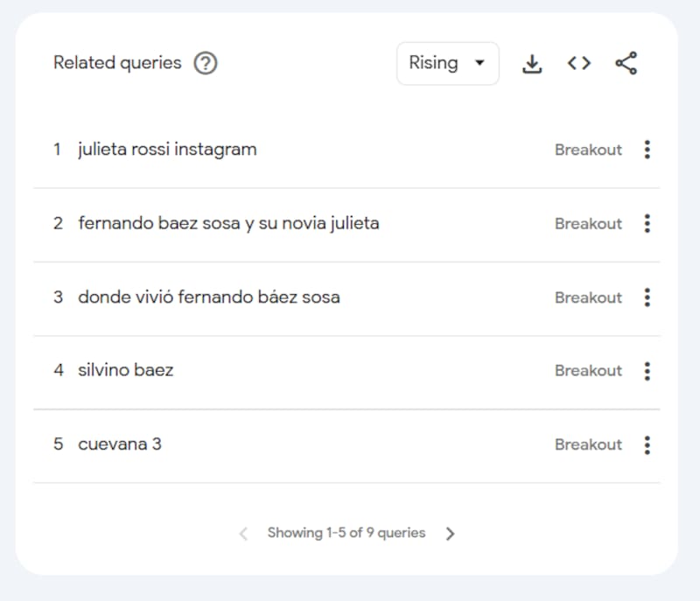Click Breakout label on silvino baez row
Image resolution: width=700 pixels, height=601 pixels.
coord(588,371)
